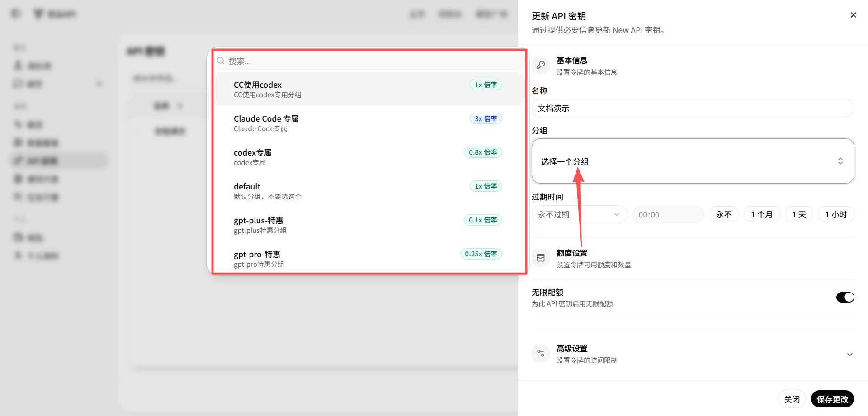Toggle the 无限配额 switch off
This screenshot has width=868, height=416.
[845, 297]
